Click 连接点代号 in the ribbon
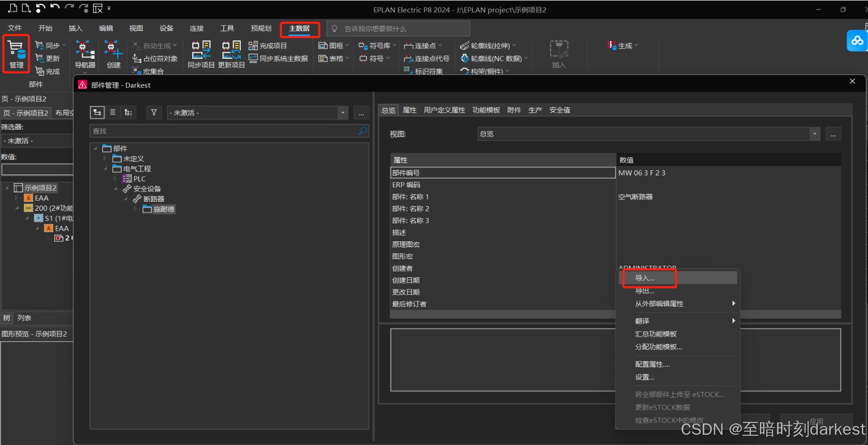The image size is (868, 445). (x=426, y=58)
